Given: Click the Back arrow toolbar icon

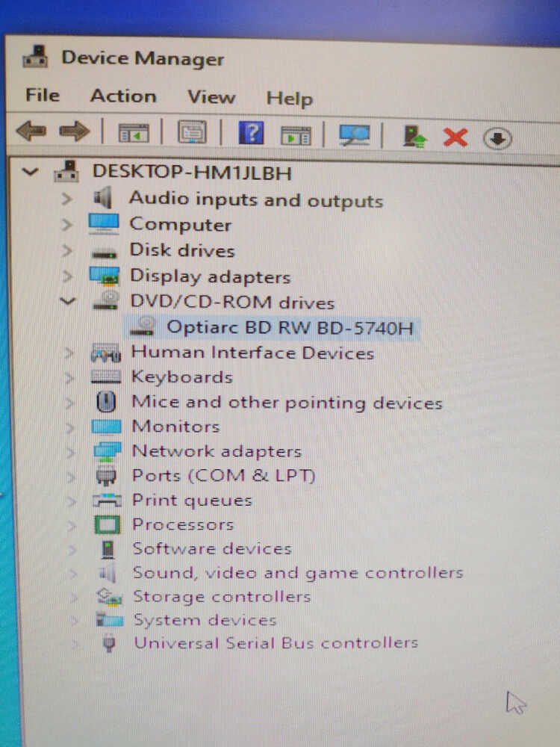Looking at the screenshot, I should (31, 131).
